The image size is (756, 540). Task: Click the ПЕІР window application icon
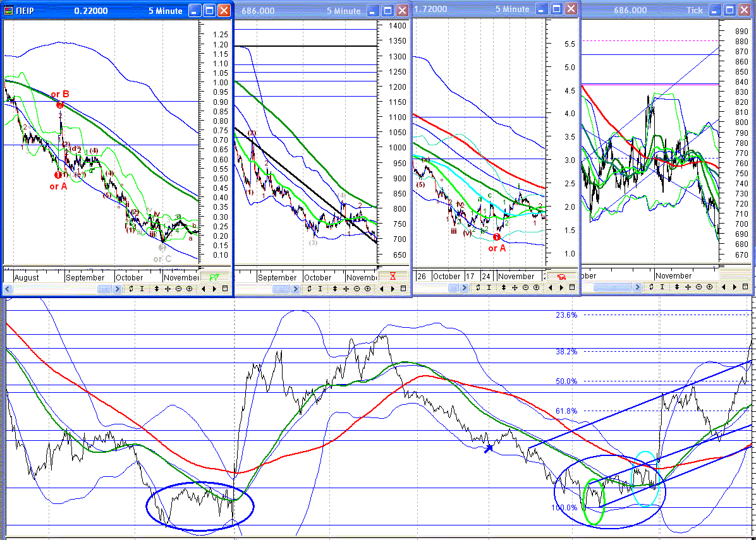(8, 11)
